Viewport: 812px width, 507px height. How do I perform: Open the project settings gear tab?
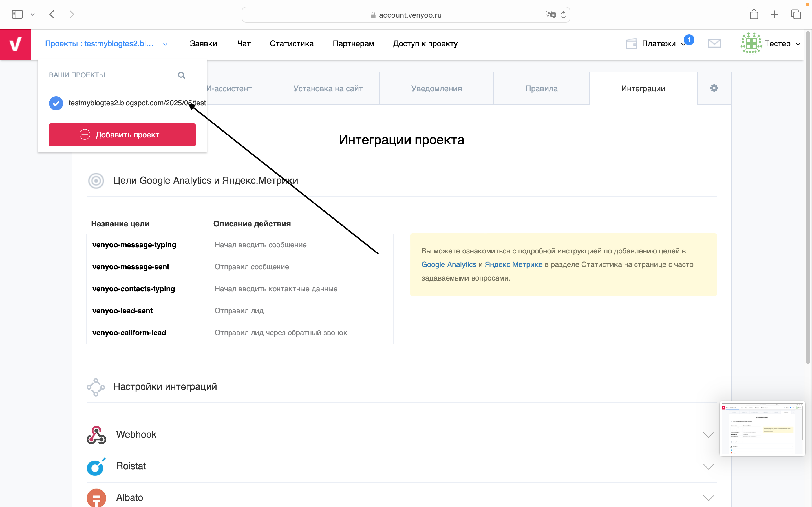(x=714, y=88)
